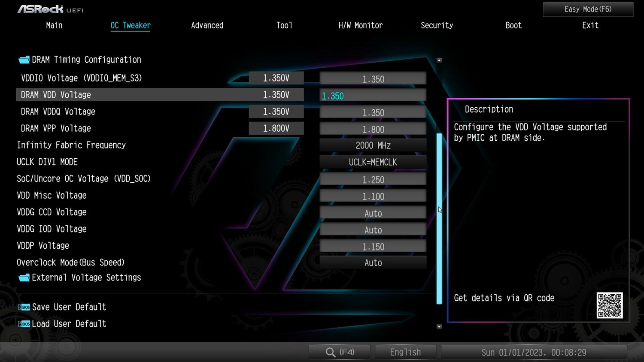Open the DRAM Timing Configuration folder icon
The width and height of the screenshot is (644, 362).
tap(24, 60)
